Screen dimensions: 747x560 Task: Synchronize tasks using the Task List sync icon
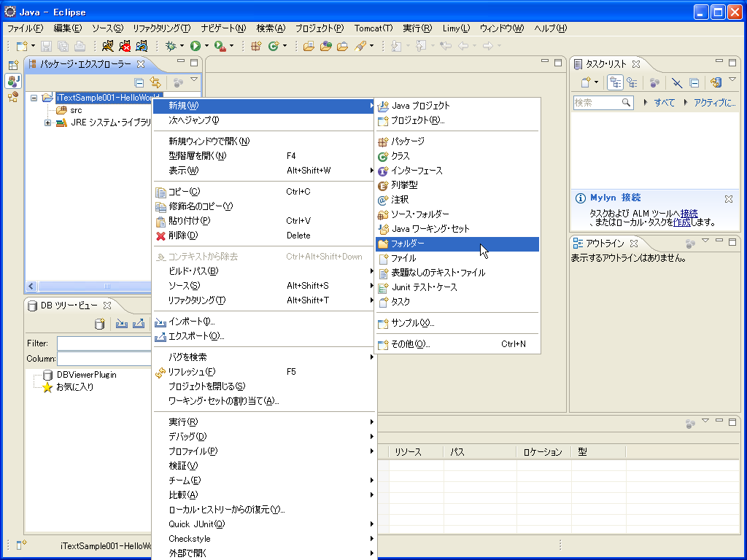click(x=716, y=81)
